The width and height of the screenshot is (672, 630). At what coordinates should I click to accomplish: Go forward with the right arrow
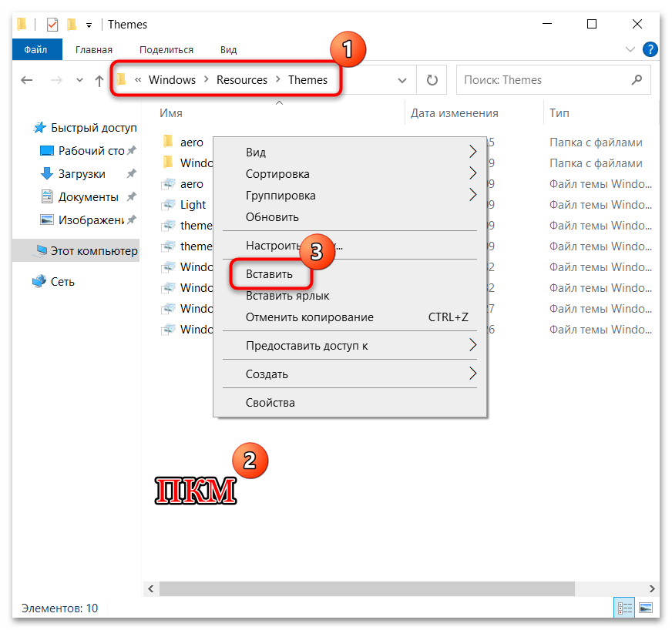pos(56,80)
